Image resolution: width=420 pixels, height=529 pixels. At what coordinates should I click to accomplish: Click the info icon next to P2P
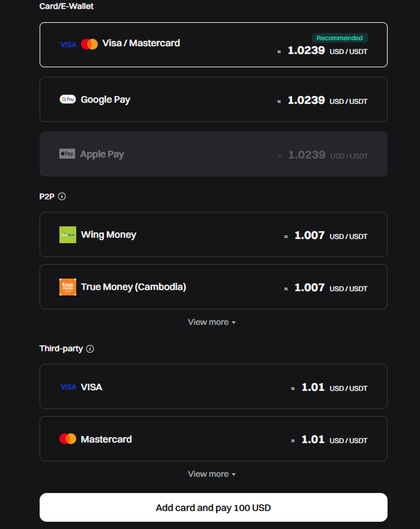pos(62,196)
